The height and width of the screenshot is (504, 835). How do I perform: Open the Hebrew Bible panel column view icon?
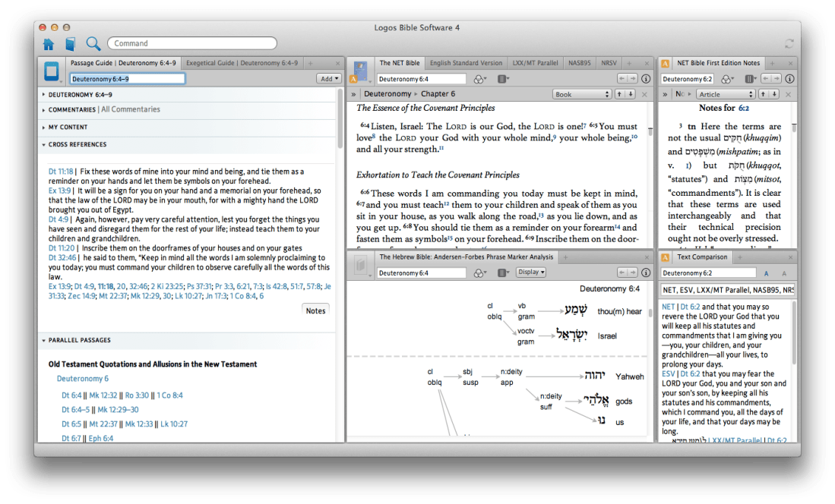coord(502,272)
